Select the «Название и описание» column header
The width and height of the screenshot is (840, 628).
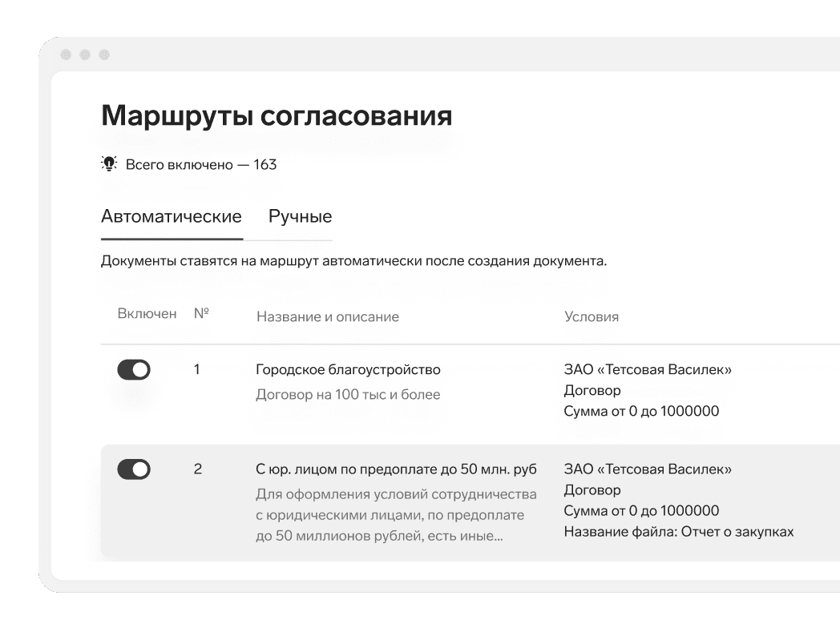328,316
